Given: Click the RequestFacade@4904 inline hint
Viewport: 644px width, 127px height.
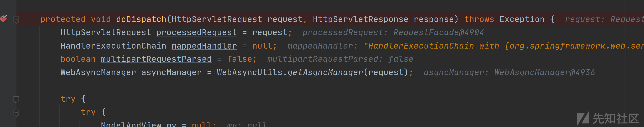Looking at the screenshot, I should [x=439, y=33].
